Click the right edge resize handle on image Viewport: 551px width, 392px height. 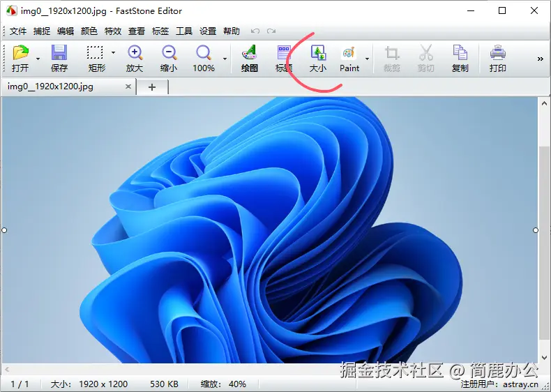(x=536, y=230)
